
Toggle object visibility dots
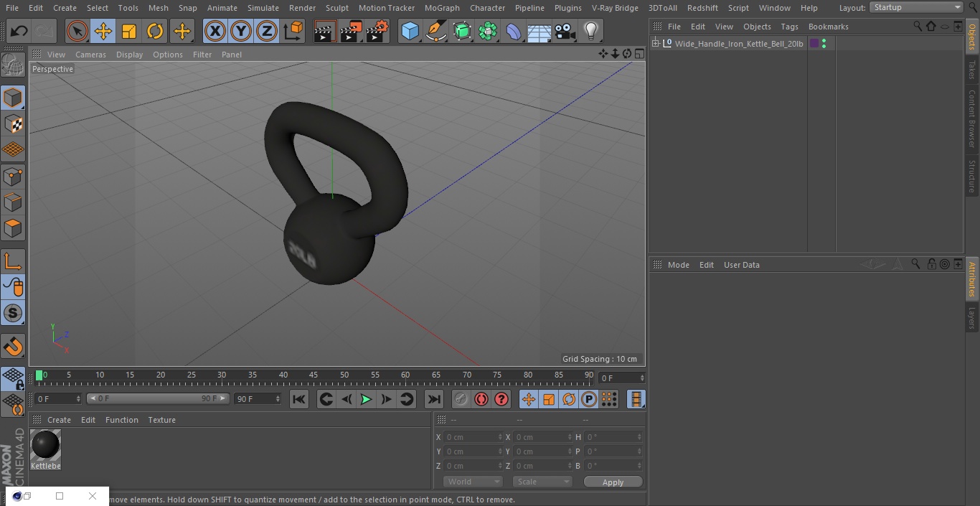point(824,44)
